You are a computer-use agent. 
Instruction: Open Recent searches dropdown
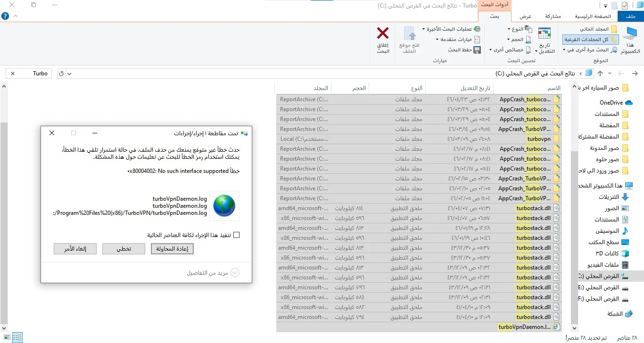tap(451, 29)
